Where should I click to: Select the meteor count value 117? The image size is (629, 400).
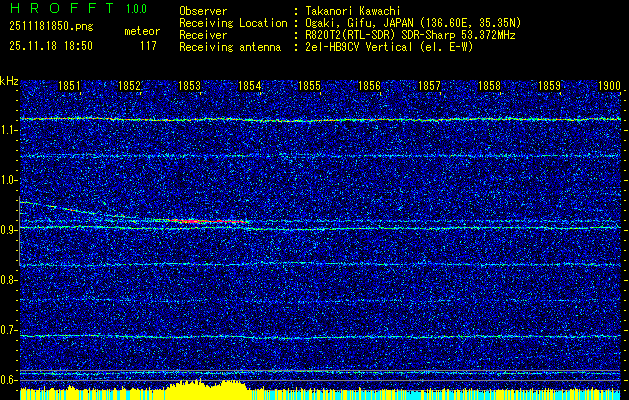(148, 45)
